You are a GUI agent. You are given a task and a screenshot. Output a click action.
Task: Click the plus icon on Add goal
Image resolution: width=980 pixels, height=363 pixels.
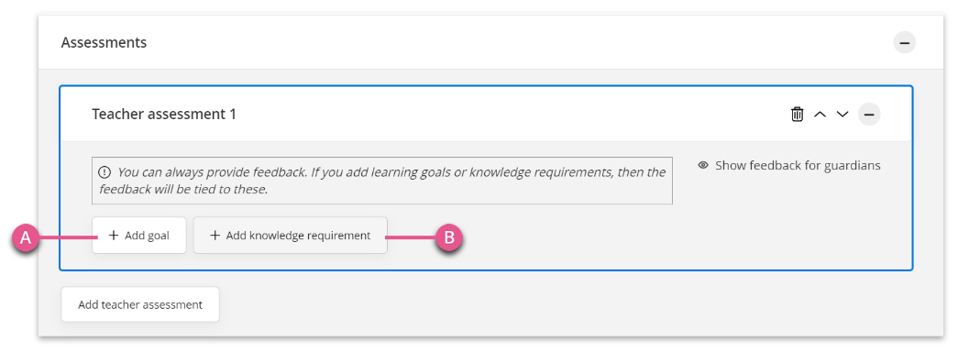pos(113,236)
